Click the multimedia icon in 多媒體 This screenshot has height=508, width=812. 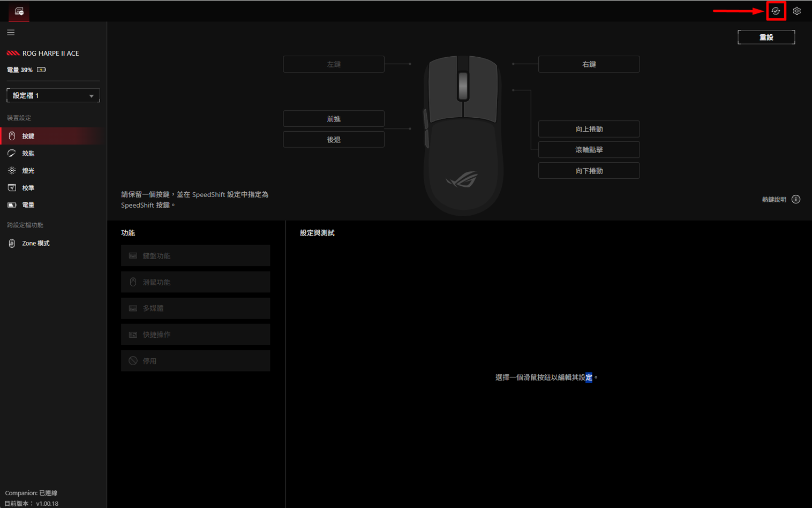coord(133,308)
